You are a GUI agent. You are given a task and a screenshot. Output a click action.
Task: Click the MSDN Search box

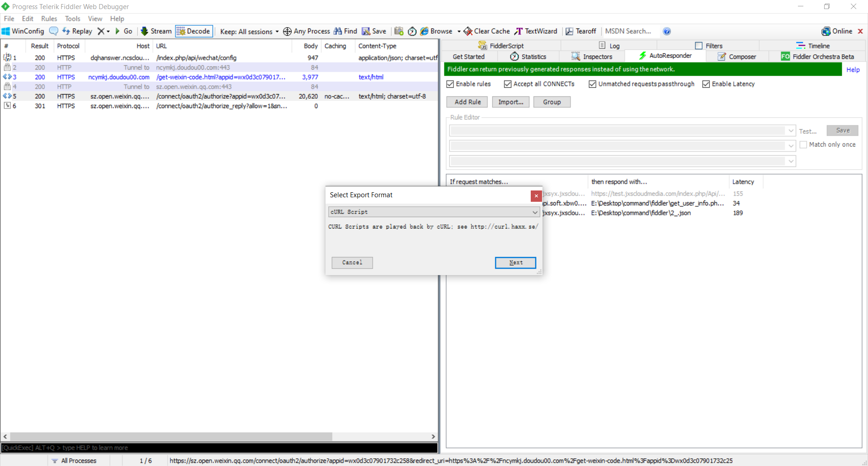click(x=630, y=31)
